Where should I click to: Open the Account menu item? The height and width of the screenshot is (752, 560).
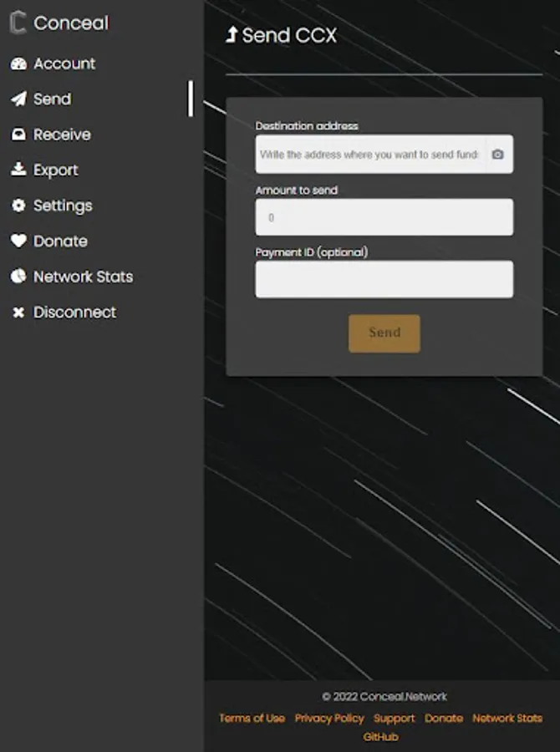[64, 64]
